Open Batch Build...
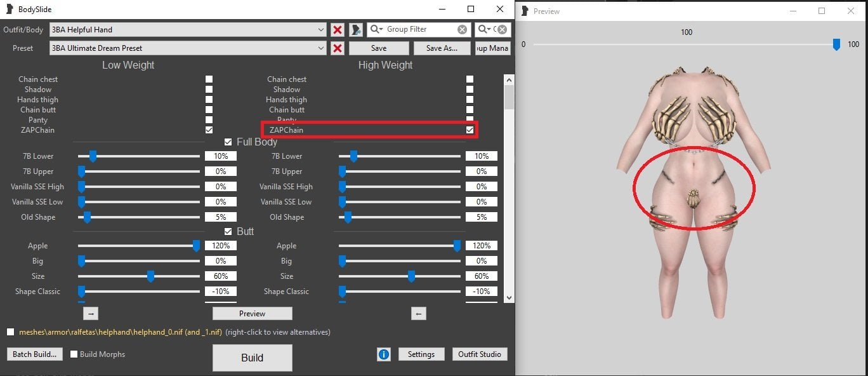868x376 pixels. tap(35, 354)
